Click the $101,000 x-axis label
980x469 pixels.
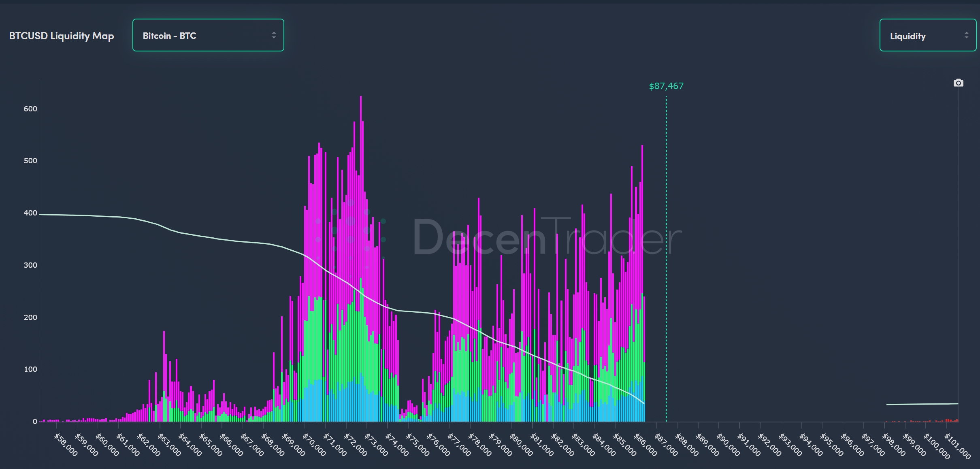(957, 446)
